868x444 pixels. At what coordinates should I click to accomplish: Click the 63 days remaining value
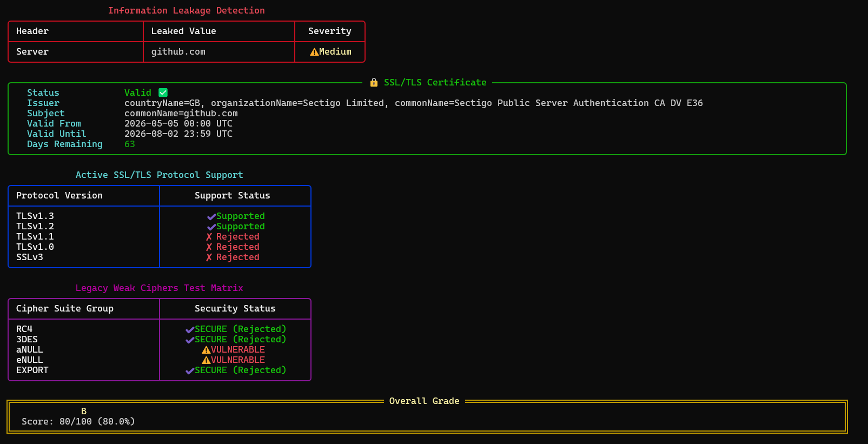pyautogui.click(x=130, y=144)
